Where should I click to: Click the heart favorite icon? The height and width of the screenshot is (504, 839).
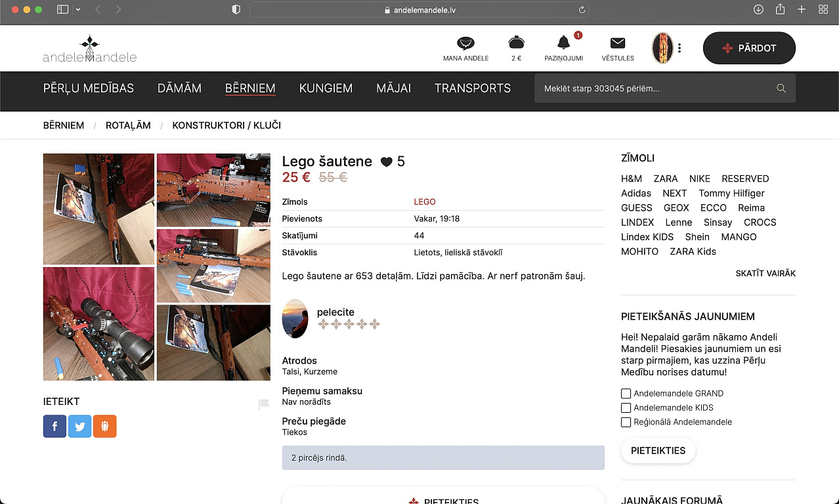pyautogui.click(x=386, y=162)
